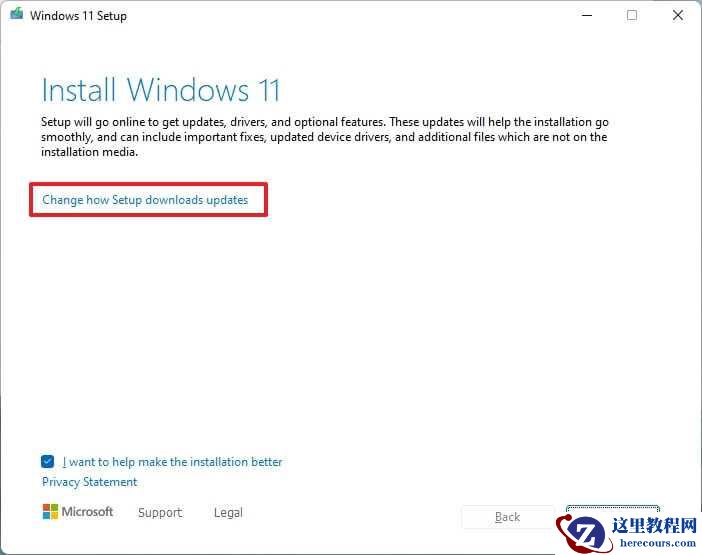
Task: Click the Windows 11 Setup title bar icon
Action: point(17,14)
